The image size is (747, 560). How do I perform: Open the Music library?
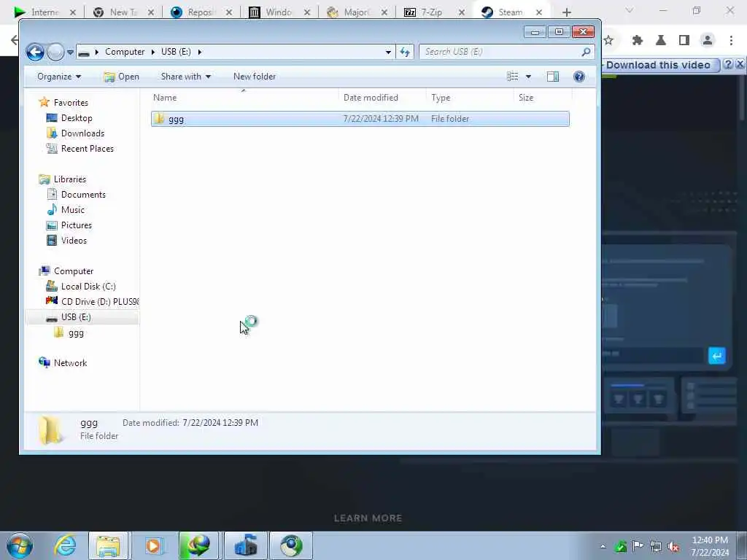72,209
